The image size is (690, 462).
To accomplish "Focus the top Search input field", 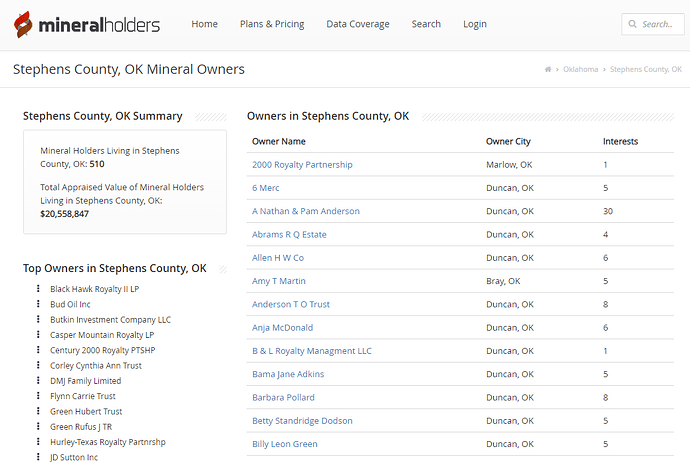I will [653, 24].
